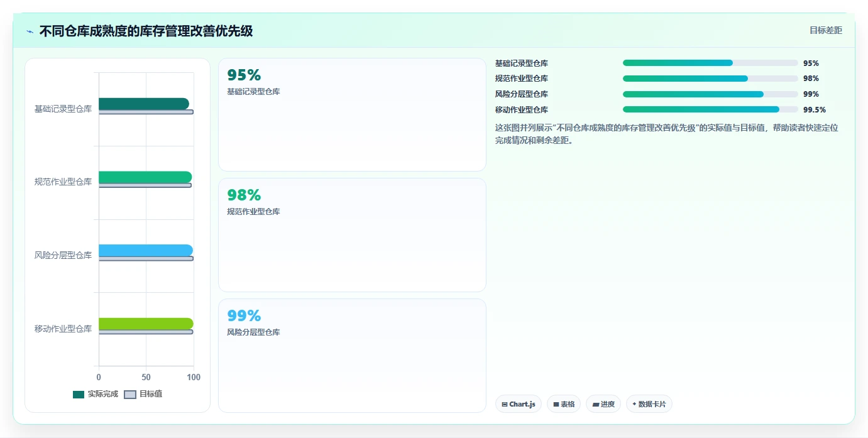Image resolution: width=868 pixels, height=438 pixels.
Task: Click the 基础记录型仓库 chart axis label
Action: (63, 109)
